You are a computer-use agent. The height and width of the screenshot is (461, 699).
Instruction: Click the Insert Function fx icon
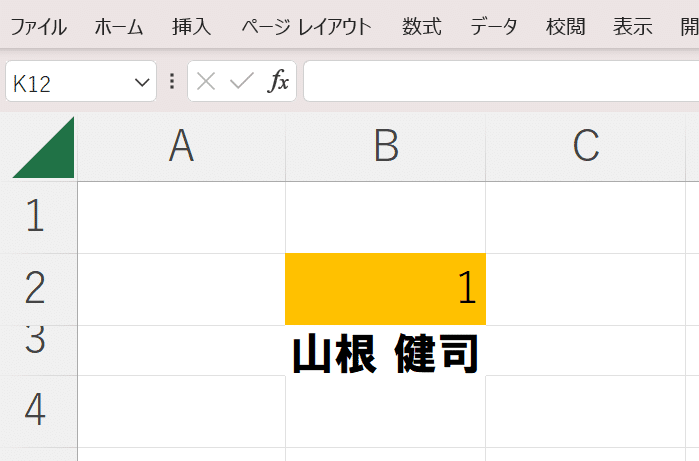click(278, 81)
